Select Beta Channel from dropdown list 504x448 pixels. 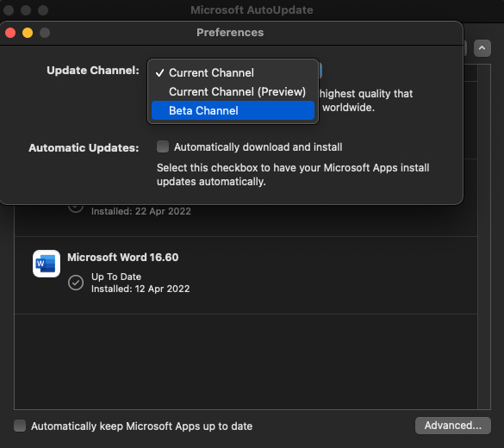[x=233, y=110]
